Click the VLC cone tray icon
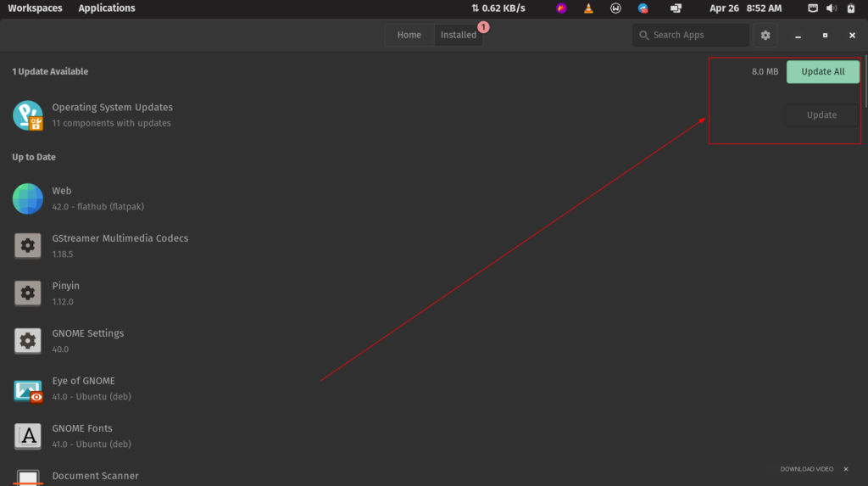The image size is (868, 486). (x=588, y=8)
